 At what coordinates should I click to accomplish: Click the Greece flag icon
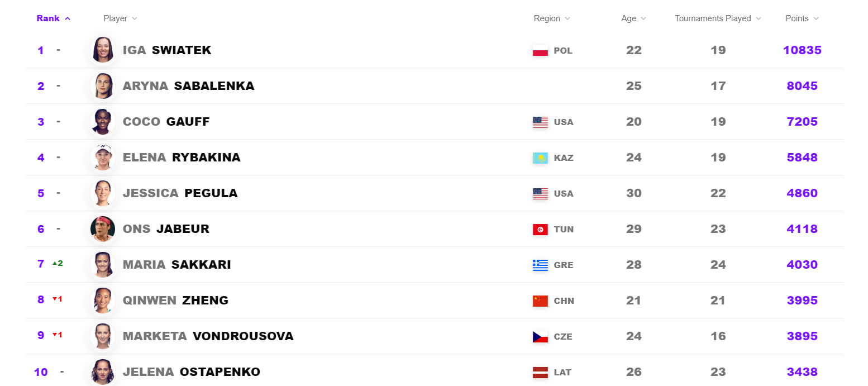point(540,265)
